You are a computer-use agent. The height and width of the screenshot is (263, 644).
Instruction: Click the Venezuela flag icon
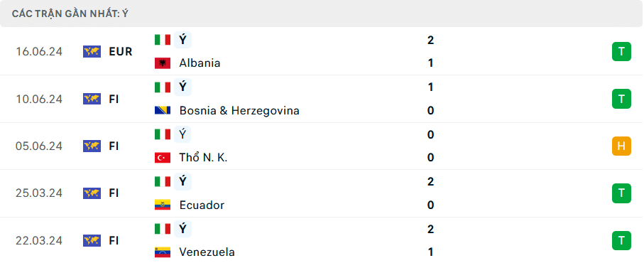163,252
